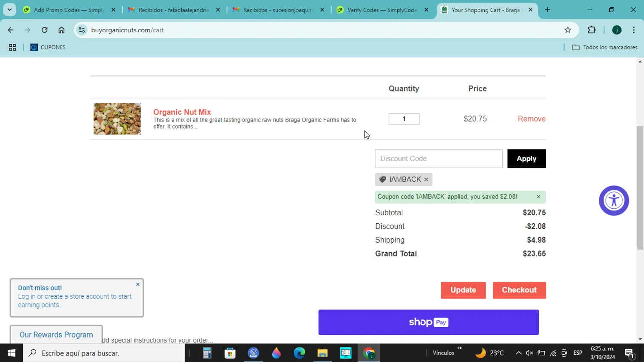The image size is (644, 362).
Task: Click the Windows taskbar search box
Action: 104,353
